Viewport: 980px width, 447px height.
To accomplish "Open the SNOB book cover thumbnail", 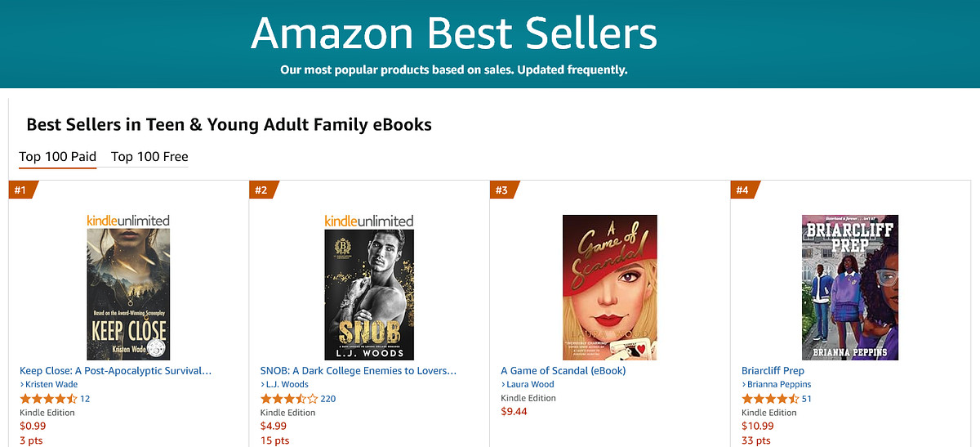I will coord(369,286).
